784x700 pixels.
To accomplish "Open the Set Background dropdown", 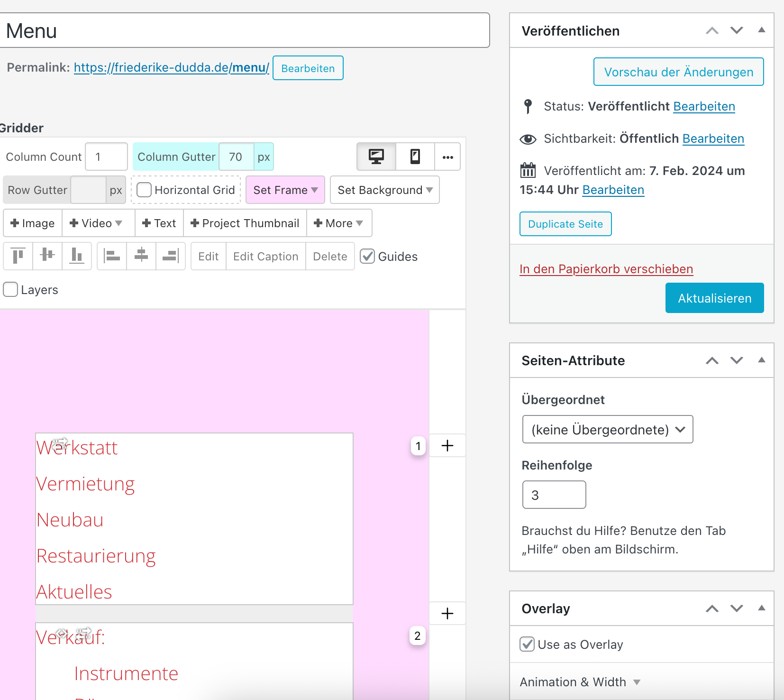I will pyautogui.click(x=384, y=190).
